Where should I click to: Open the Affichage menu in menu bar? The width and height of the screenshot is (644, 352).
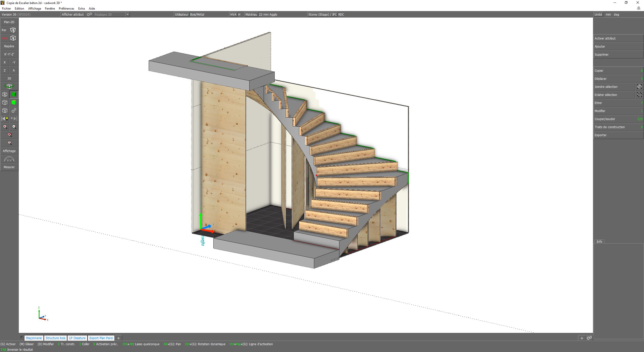[34, 9]
